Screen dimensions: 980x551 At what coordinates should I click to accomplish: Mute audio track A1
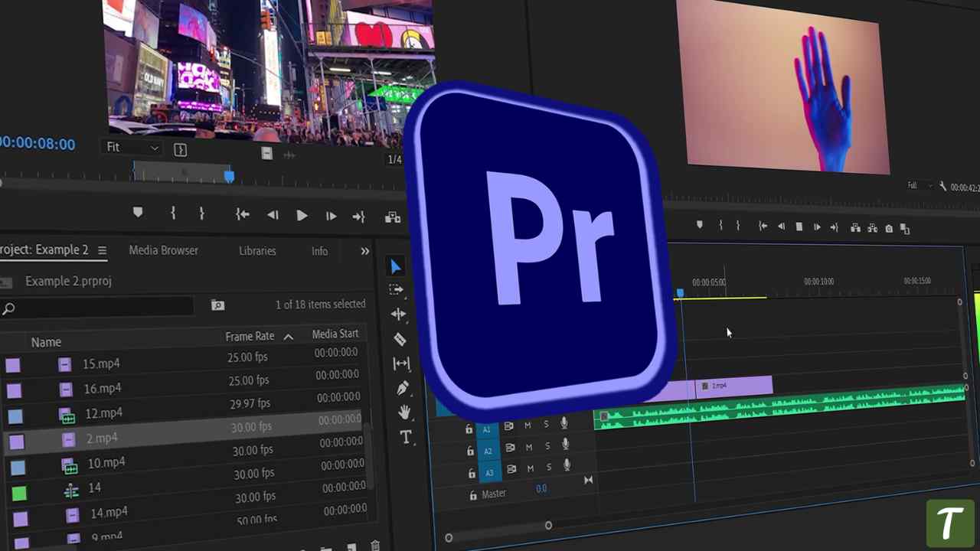[x=528, y=425]
